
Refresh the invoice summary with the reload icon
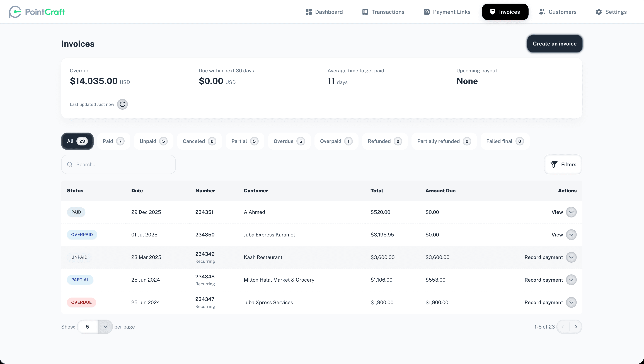(x=122, y=104)
